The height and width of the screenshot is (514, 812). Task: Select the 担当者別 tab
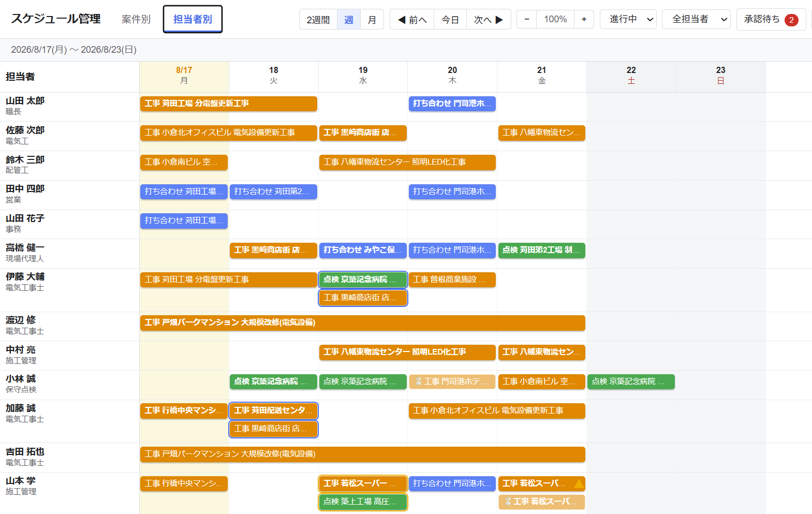[193, 19]
